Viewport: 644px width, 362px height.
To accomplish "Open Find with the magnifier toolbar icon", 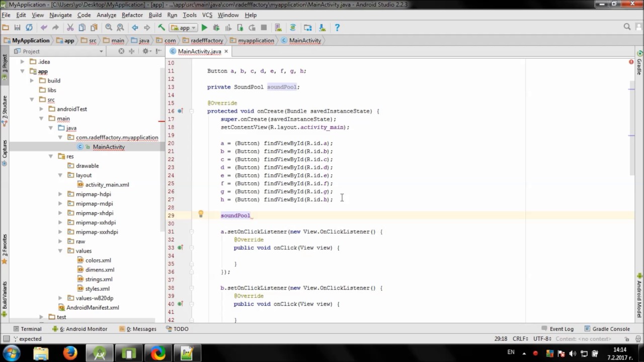I will 108,28.
